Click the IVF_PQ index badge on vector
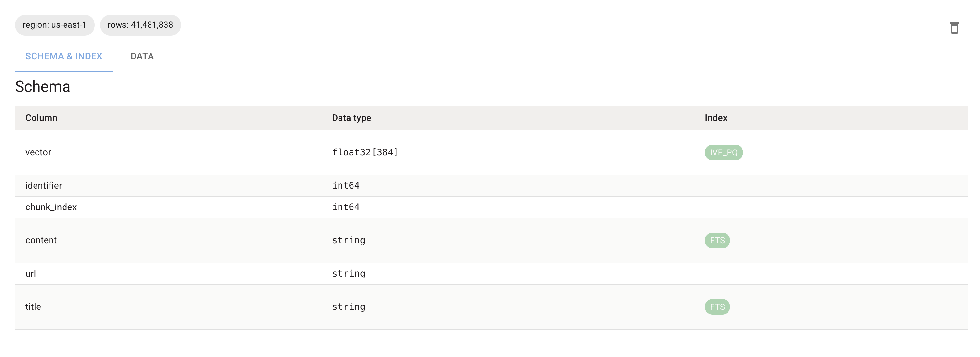Viewport: 980px width, 357px height. [724, 152]
